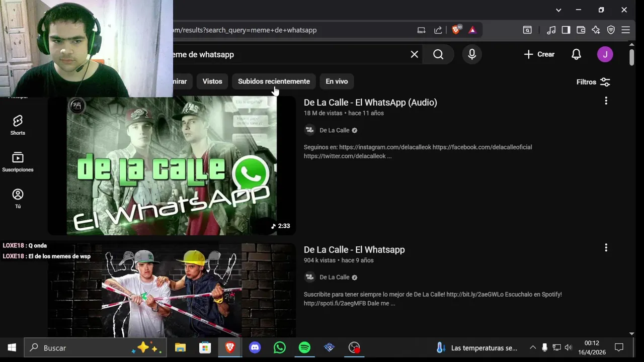Viewport: 644px width, 362px height.
Task: Open the Windows Start button
Action: tap(12, 347)
